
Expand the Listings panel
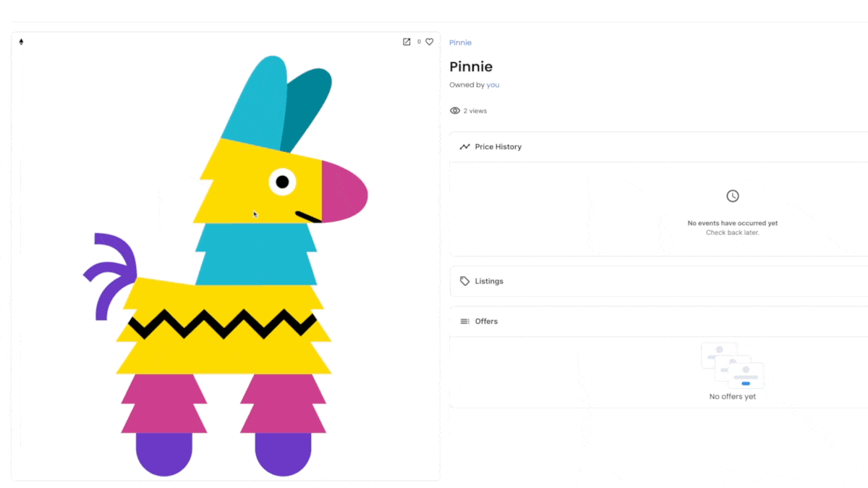click(x=659, y=281)
